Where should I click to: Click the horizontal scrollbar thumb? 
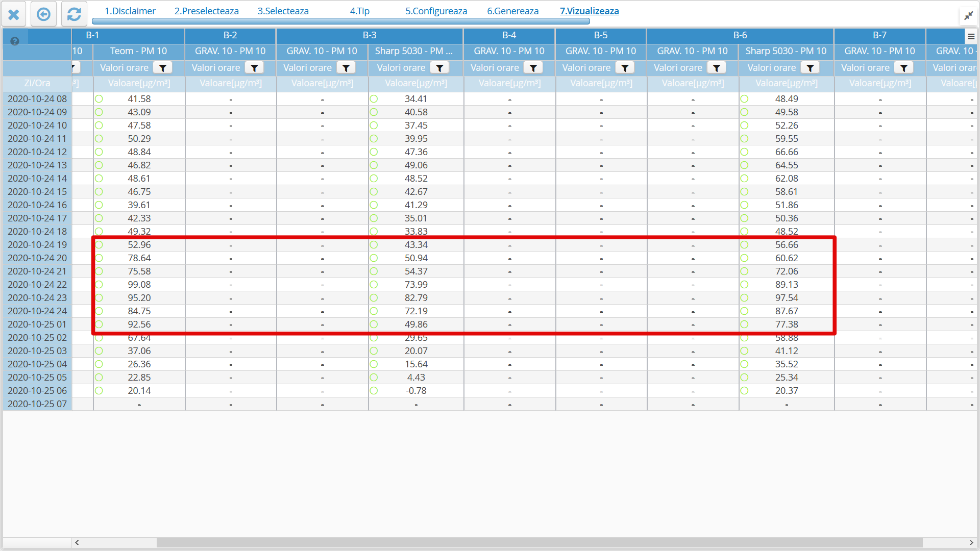[x=540, y=542]
